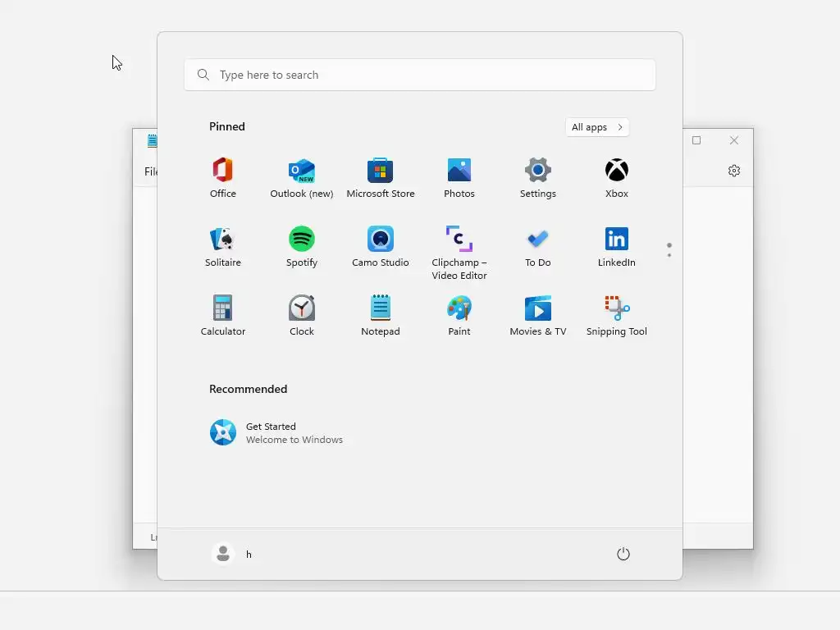
Task: Launch the Xbox app
Action: click(617, 178)
